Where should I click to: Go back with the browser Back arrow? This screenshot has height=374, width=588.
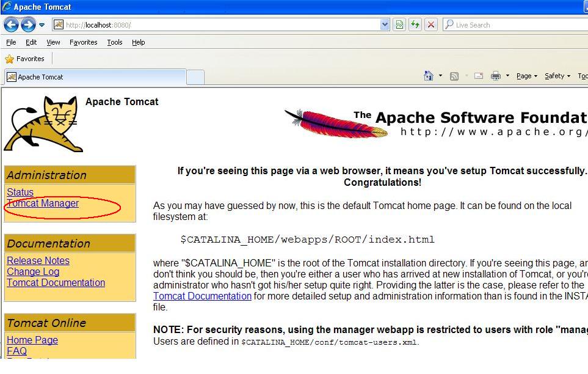(11, 25)
